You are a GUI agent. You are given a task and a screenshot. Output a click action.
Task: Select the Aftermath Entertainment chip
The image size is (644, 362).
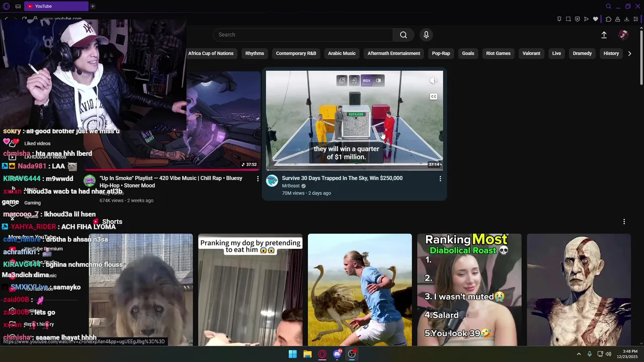click(393, 53)
